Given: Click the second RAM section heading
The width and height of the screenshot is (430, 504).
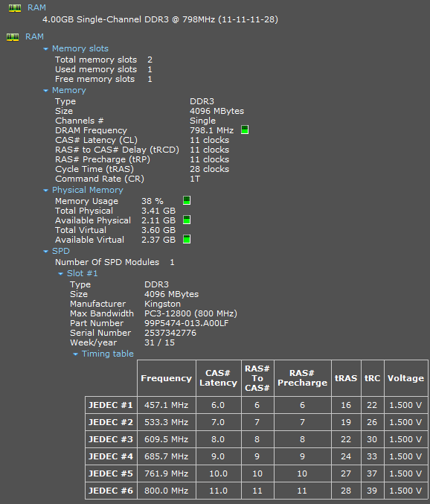Looking at the screenshot, I should 35,36.
